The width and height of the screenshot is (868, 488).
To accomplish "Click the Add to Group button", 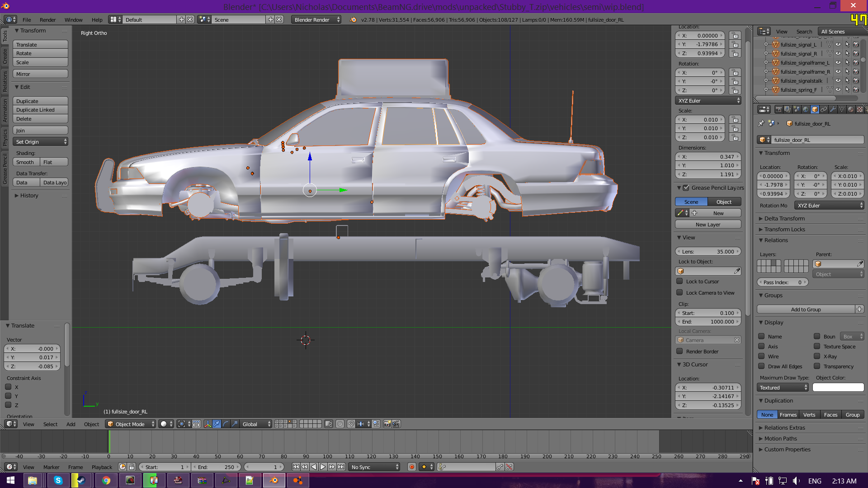I will click(806, 310).
